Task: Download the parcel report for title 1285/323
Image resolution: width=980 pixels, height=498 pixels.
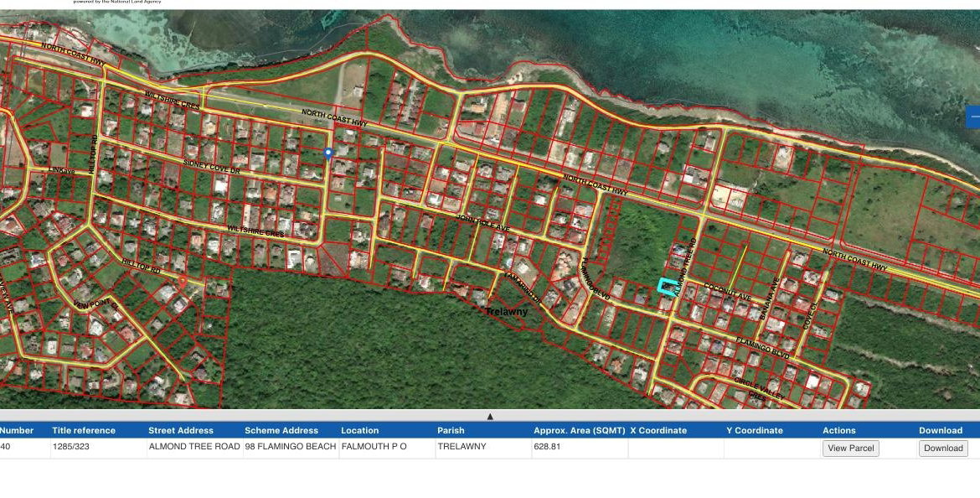Action: coord(942,448)
